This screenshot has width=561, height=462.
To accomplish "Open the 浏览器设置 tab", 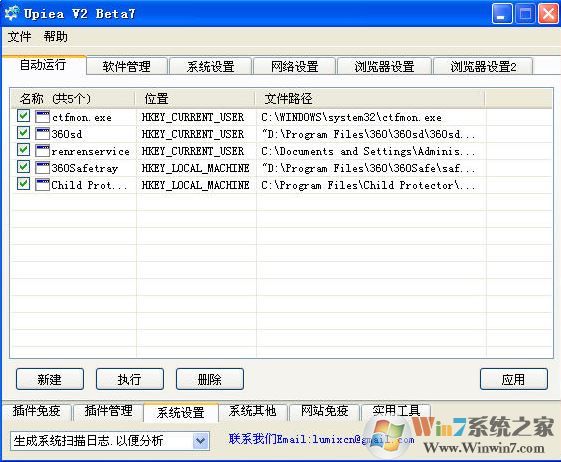I will coord(384,66).
